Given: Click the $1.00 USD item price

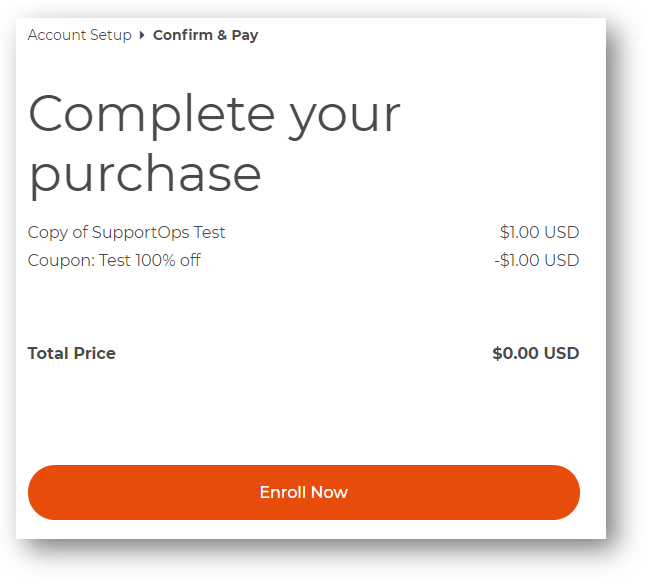Looking at the screenshot, I should pos(539,232).
